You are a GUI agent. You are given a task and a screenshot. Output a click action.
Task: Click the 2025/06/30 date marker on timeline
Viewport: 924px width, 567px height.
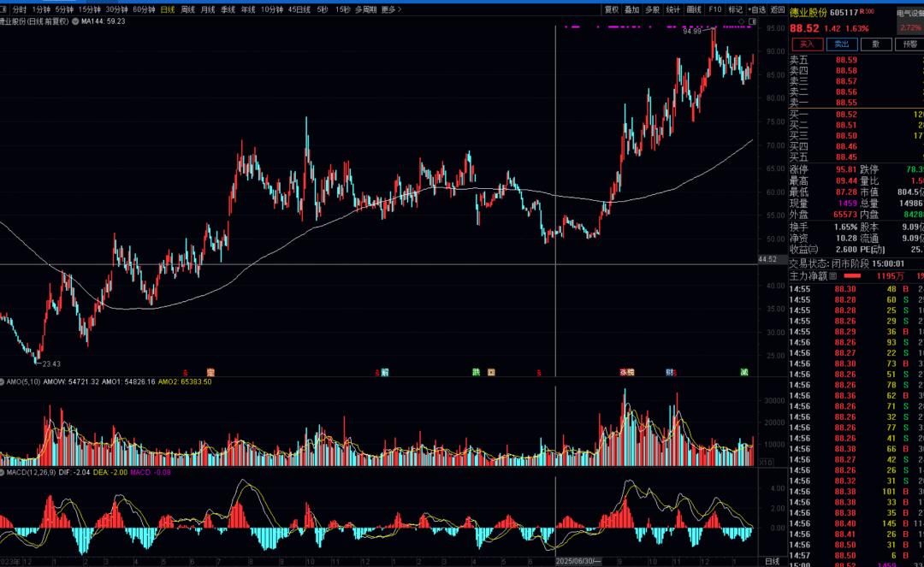pyautogui.click(x=579, y=561)
